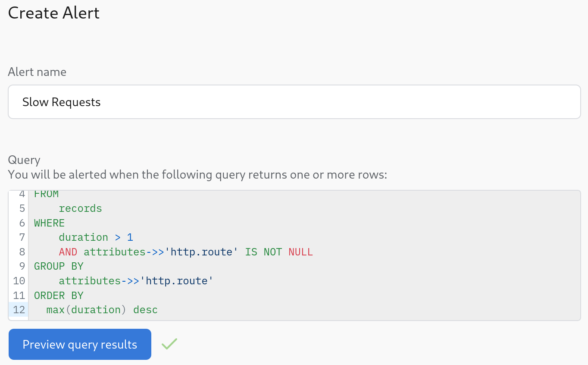Place cursor on GROUP BY keyword
Image resolution: width=588 pixels, height=365 pixels.
[59, 266]
